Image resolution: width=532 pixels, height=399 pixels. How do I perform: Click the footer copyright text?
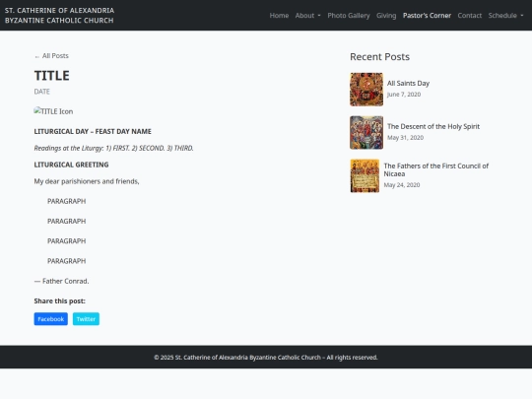pyautogui.click(x=266, y=358)
